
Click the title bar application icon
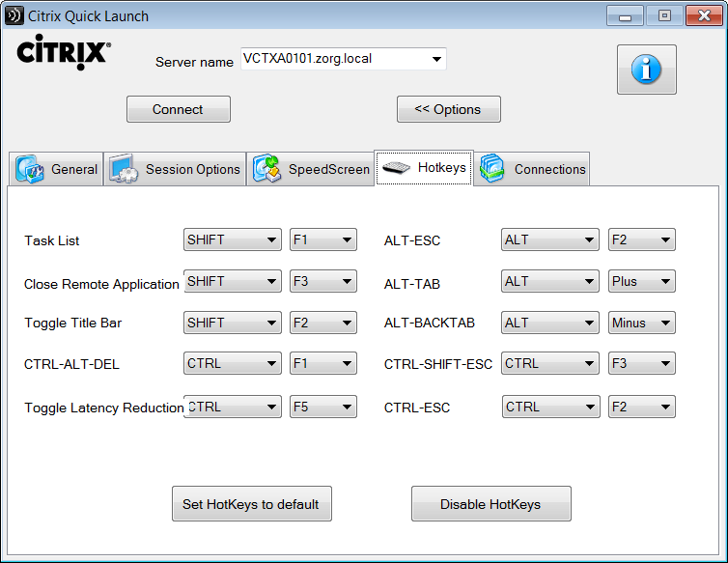14,15
